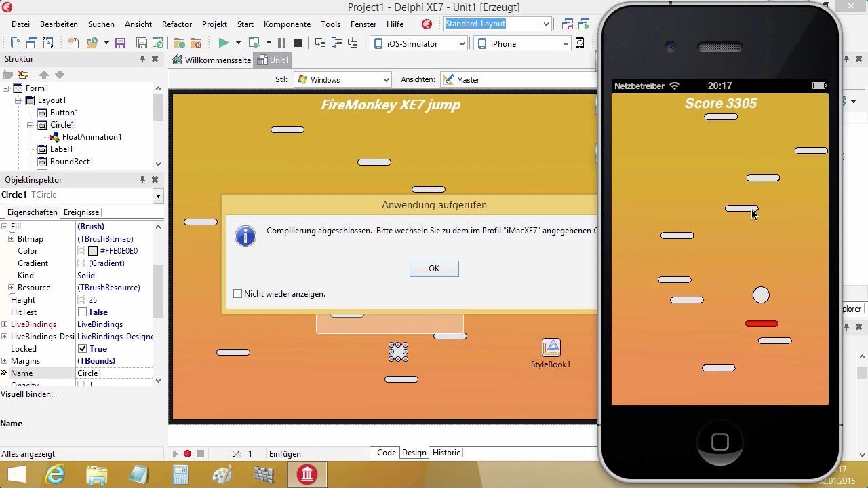Viewport: 868px width, 488px height.
Task: Toggle the Locked True checkbox
Action: [82, 349]
